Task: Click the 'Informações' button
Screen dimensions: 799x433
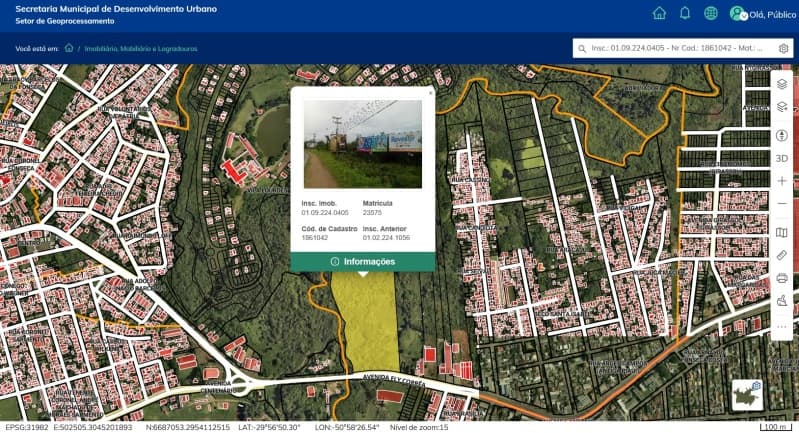Action: click(x=363, y=261)
